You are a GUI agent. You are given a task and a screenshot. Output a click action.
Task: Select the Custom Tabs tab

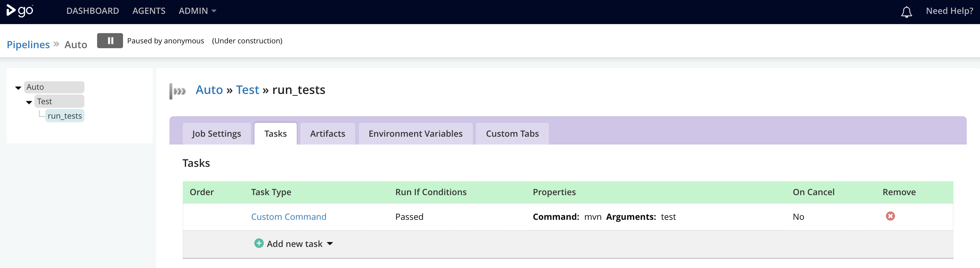click(x=512, y=134)
